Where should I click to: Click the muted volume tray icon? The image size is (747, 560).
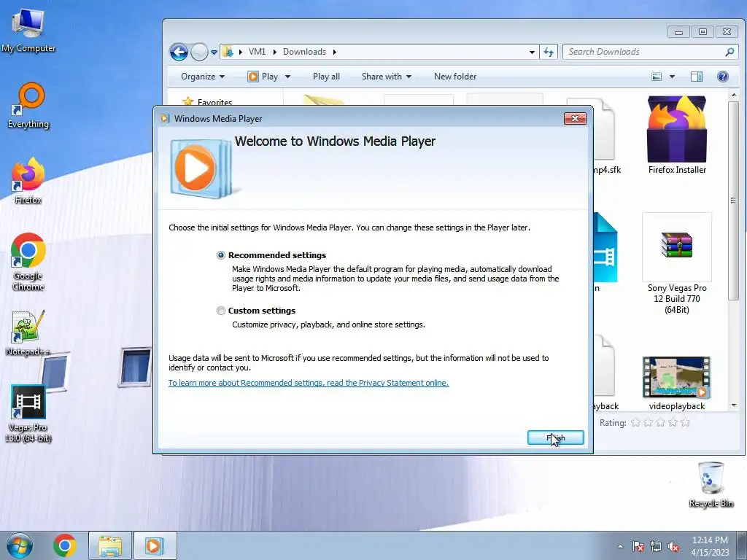pos(673,547)
